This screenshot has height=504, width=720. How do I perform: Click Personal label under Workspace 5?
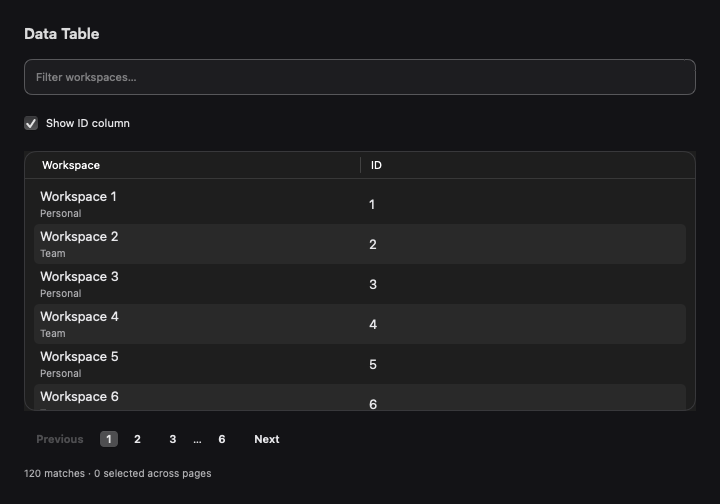click(61, 373)
